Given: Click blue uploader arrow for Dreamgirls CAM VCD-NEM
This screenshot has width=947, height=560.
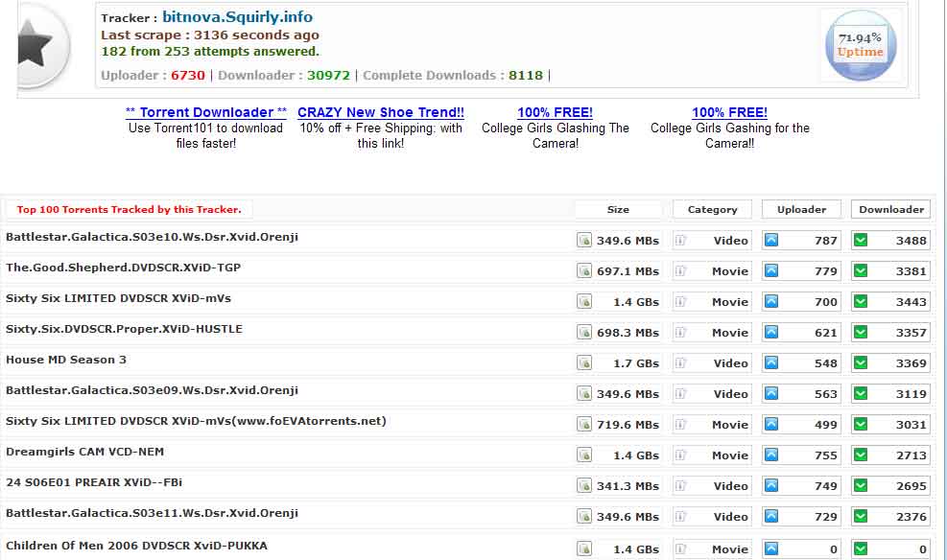Looking at the screenshot, I should point(771,455).
